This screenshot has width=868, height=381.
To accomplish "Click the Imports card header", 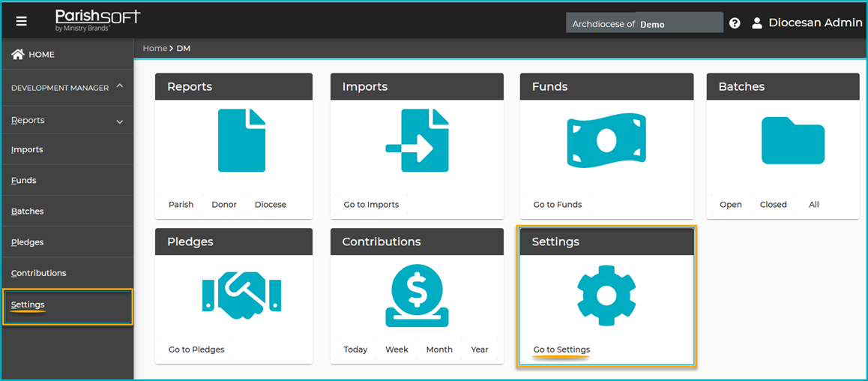I will [x=417, y=86].
